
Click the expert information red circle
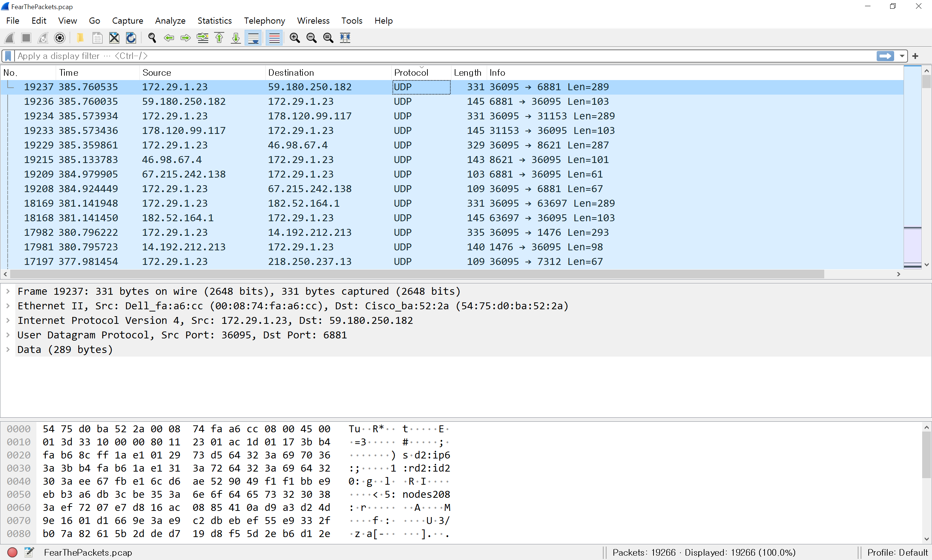click(12, 552)
